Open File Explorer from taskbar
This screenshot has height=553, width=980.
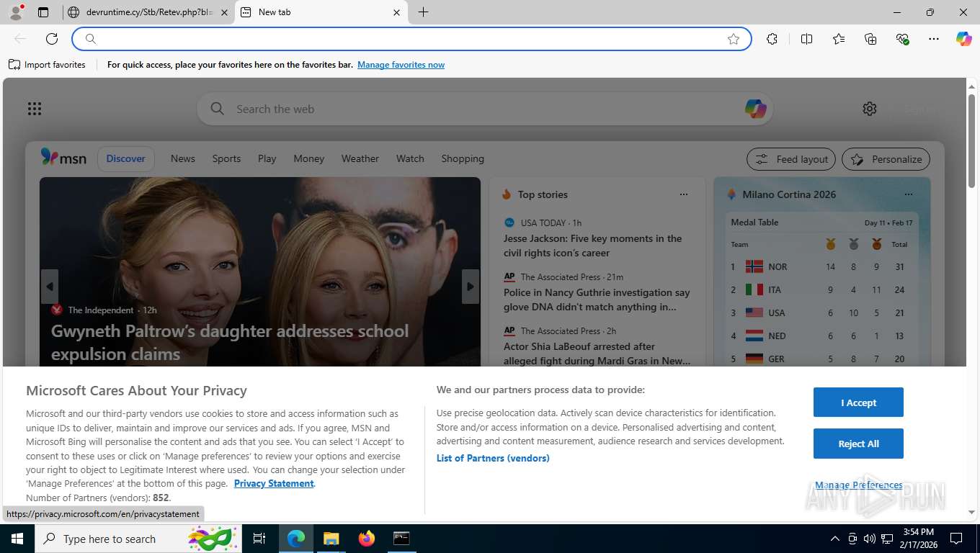(331, 538)
